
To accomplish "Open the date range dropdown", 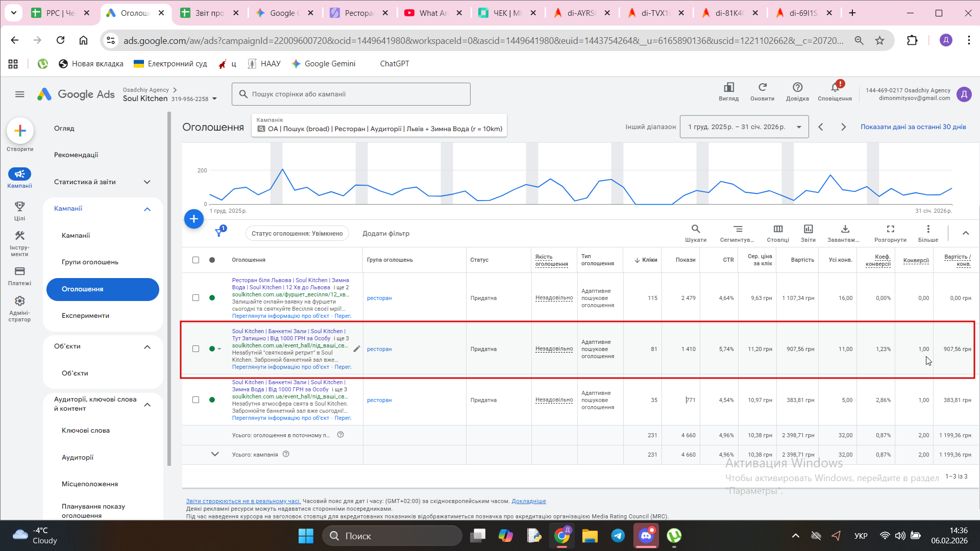I will (744, 127).
